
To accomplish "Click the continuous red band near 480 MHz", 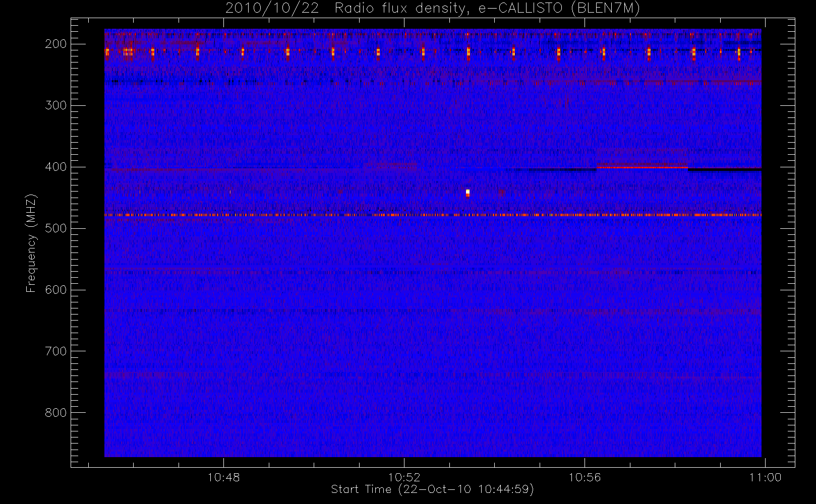I will point(433,215).
